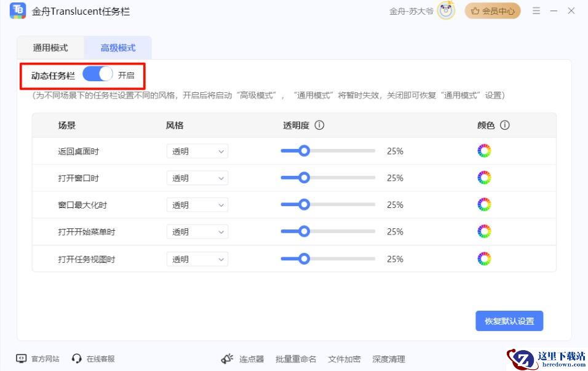Expand style dropdown for 打开任务视图时

pos(197,259)
